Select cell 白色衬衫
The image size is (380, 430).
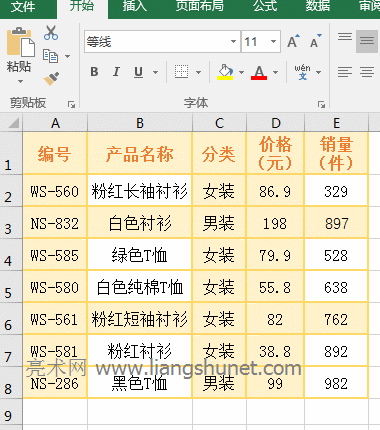coord(140,223)
